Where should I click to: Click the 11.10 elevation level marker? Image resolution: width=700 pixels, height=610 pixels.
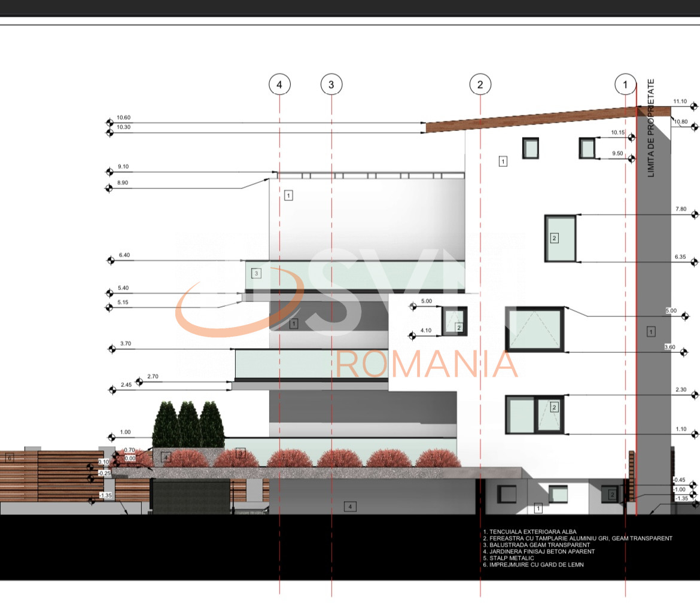(x=693, y=106)
